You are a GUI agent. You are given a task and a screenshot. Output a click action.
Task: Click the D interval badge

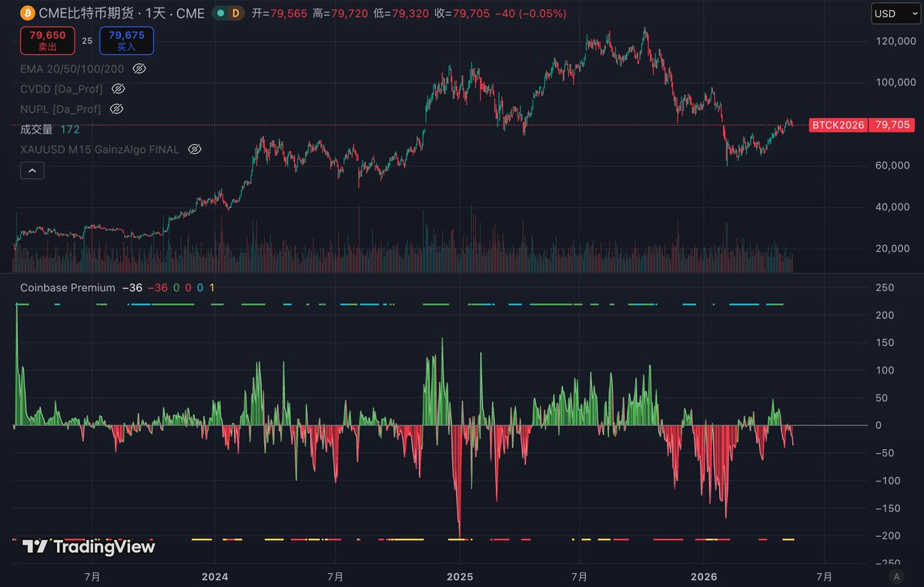click(236, 13)
